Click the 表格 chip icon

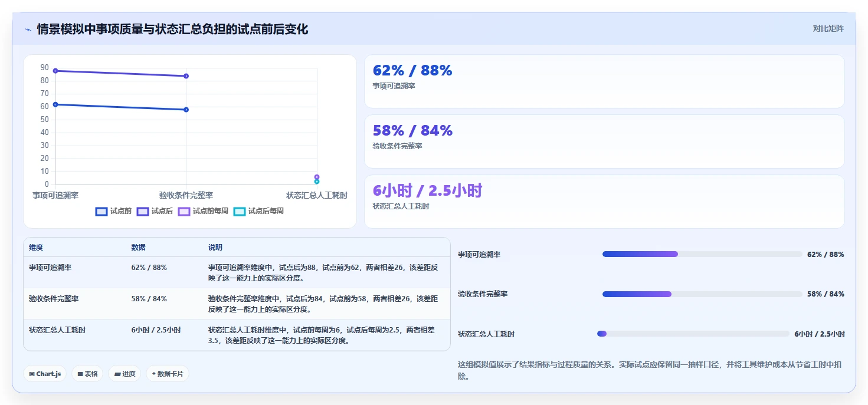click(x=80, y=374)
